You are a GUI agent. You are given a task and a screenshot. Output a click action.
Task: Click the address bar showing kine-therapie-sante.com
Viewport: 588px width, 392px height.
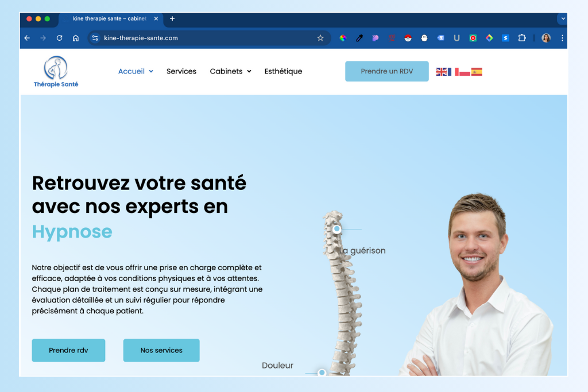(208, 38)
